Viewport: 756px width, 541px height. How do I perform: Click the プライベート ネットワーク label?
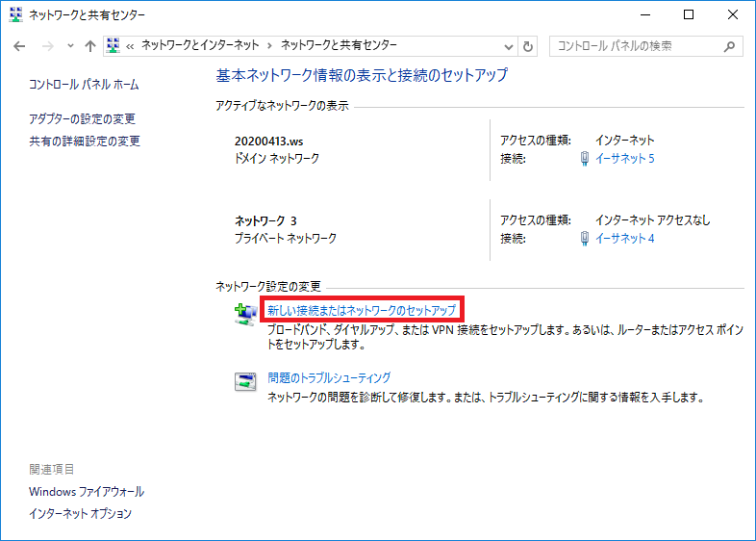pos(286,238)
